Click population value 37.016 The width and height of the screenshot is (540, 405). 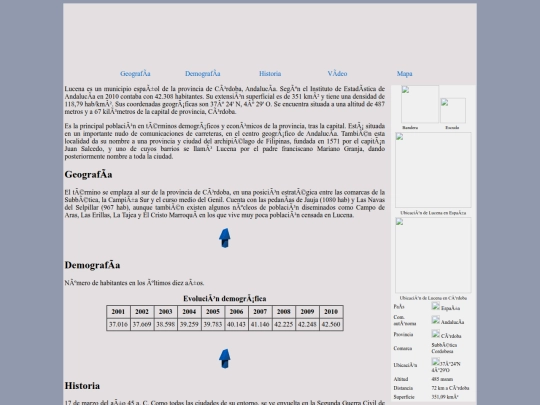pyautogui.click(x=118, y=324)
